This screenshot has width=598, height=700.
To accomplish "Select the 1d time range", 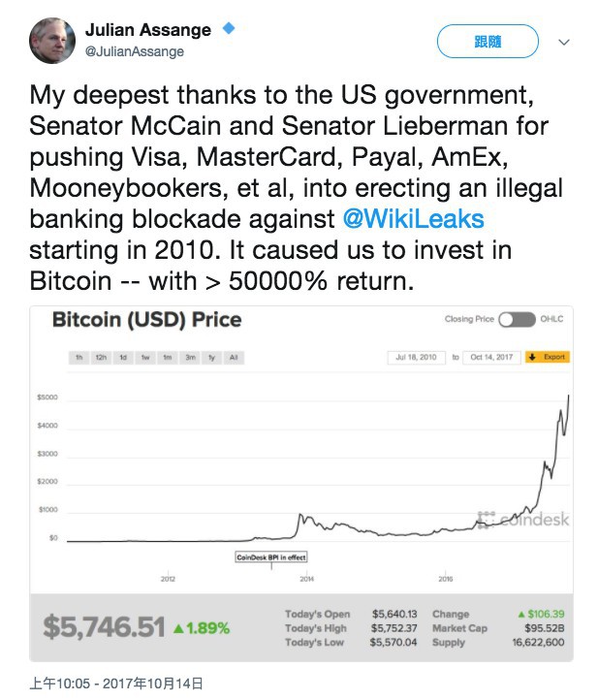I will click(123, 358).
